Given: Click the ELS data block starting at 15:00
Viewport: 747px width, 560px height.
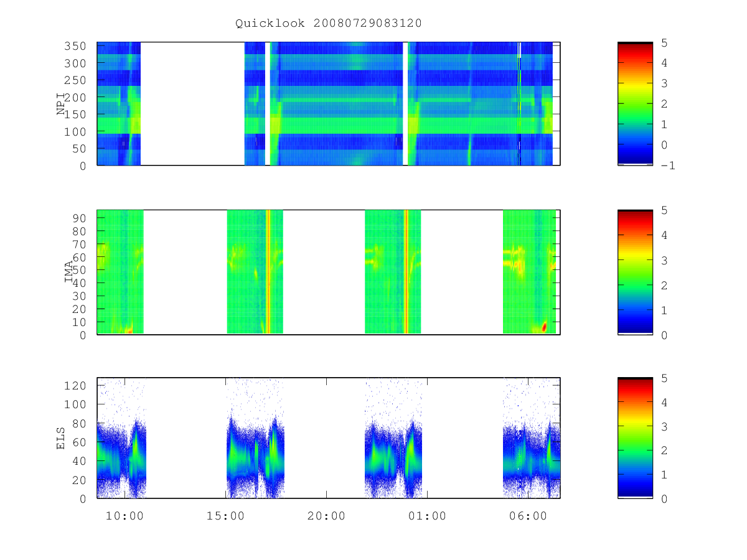Looking at the screenshot, I should click(x=255, y=438).
